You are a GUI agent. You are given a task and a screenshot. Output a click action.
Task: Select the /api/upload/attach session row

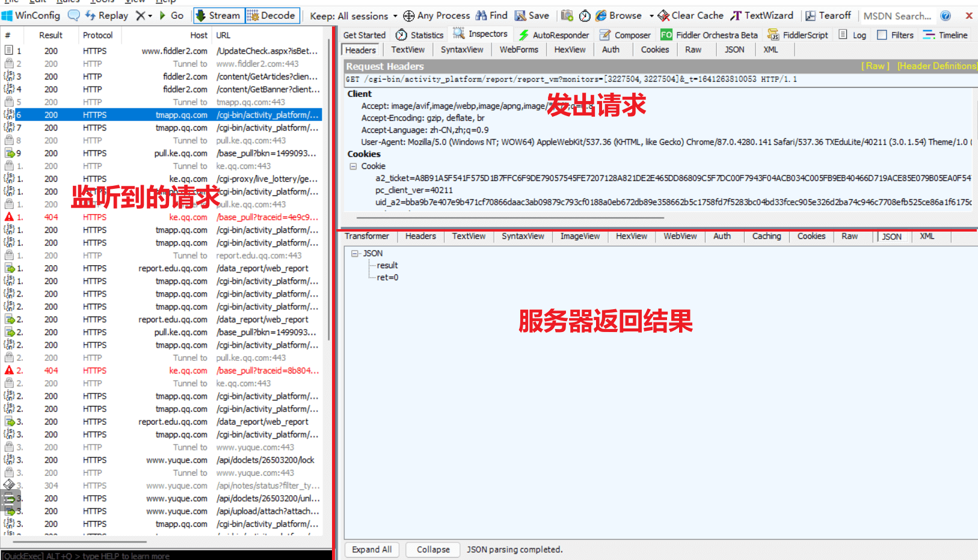coord(162,511)
